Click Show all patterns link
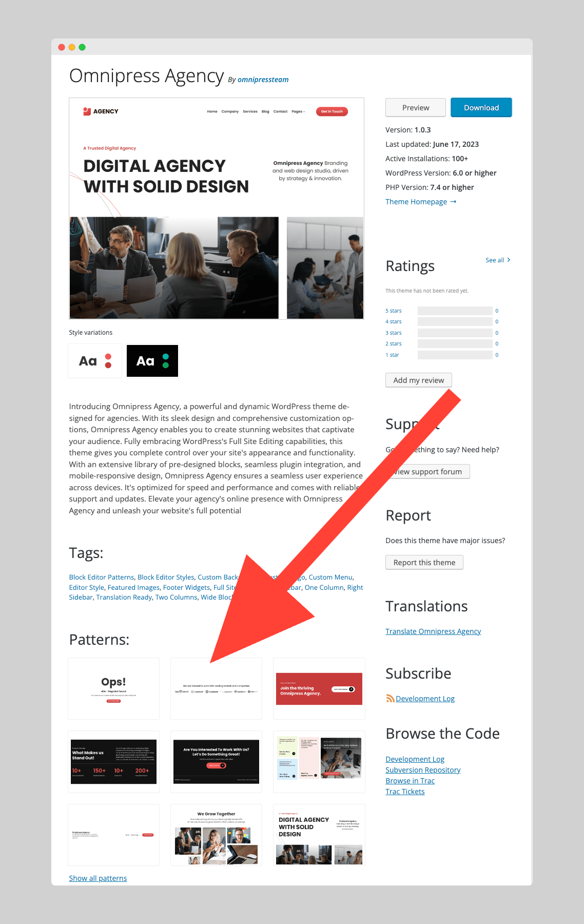 (98, 878)
